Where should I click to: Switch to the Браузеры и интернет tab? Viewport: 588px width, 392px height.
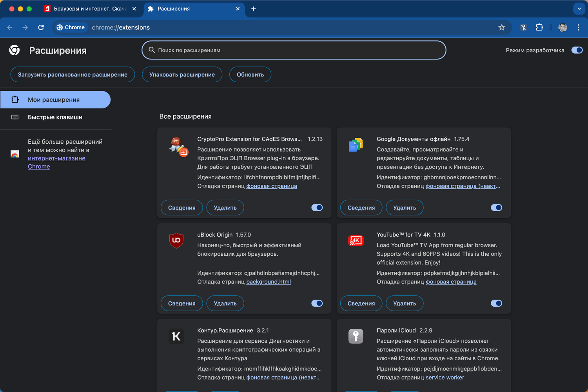point(90,9)
